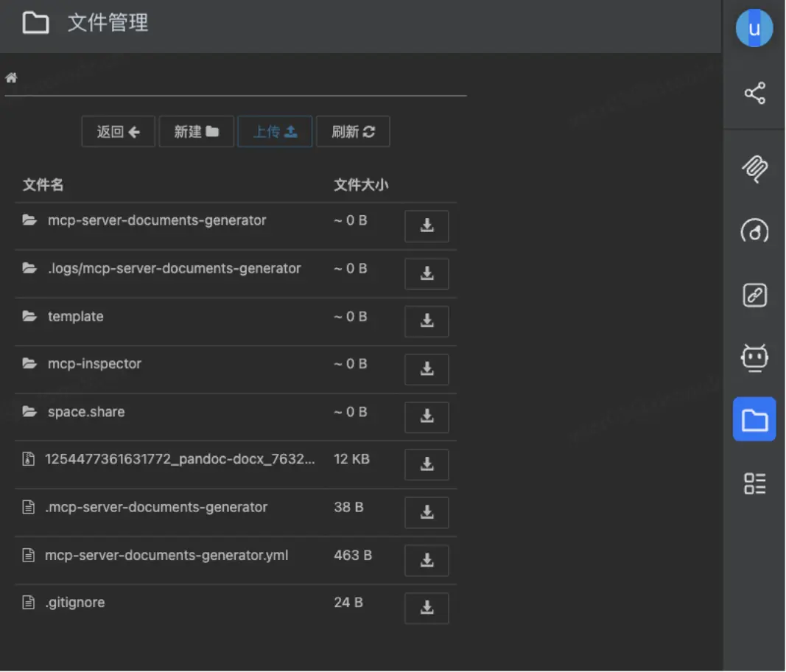Open the user avatar "u" menu
This screenshot has height=672, width=786.
[754, 28]
